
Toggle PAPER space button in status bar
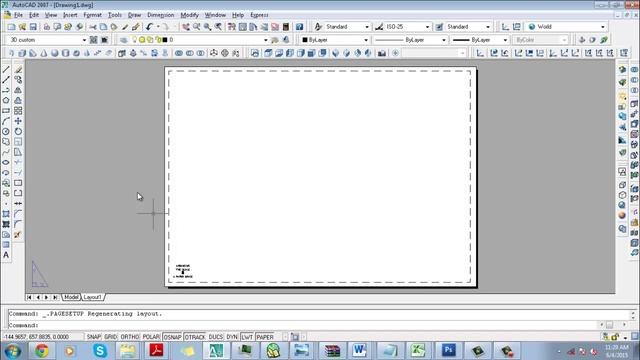pos(265,337)
